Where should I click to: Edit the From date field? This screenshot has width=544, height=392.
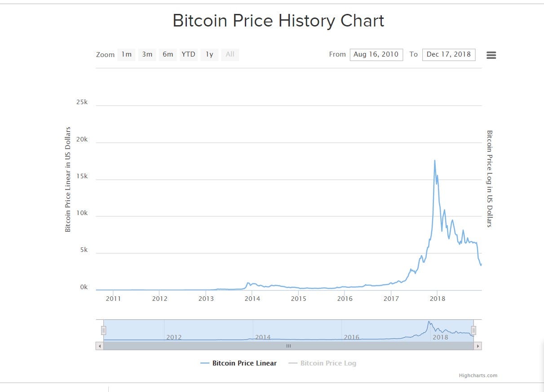(376, 54)
